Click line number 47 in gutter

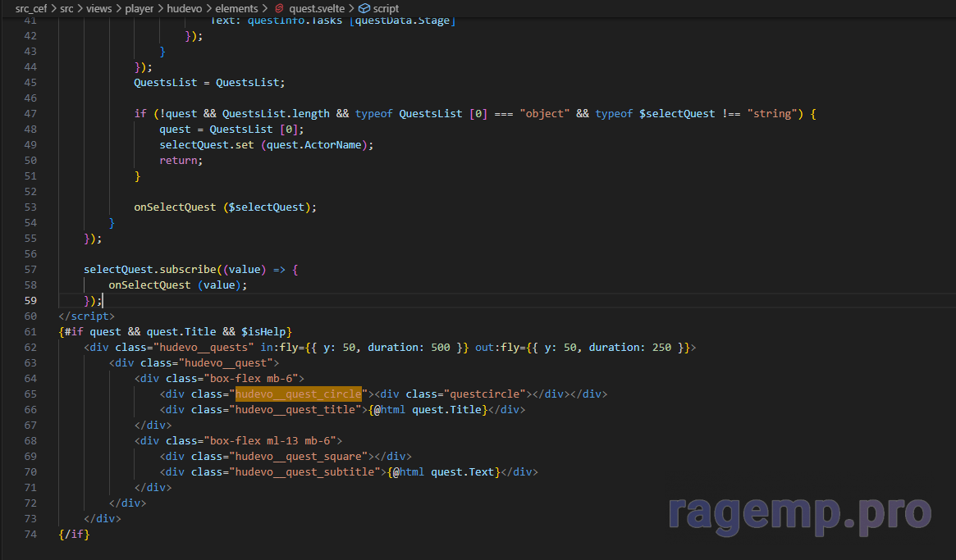[30, 114]
